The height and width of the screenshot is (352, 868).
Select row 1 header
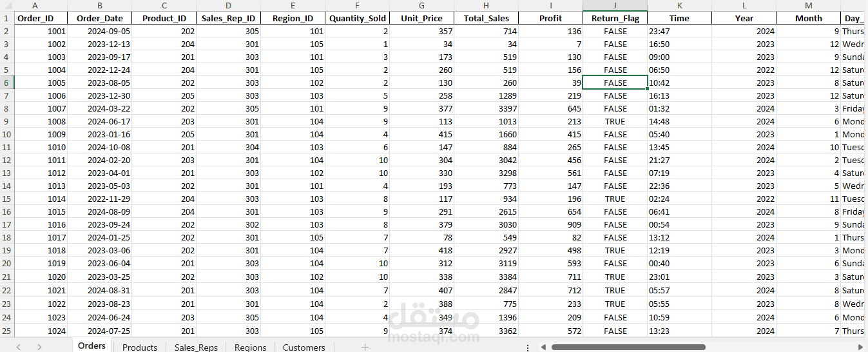click(x=7, y=18)
